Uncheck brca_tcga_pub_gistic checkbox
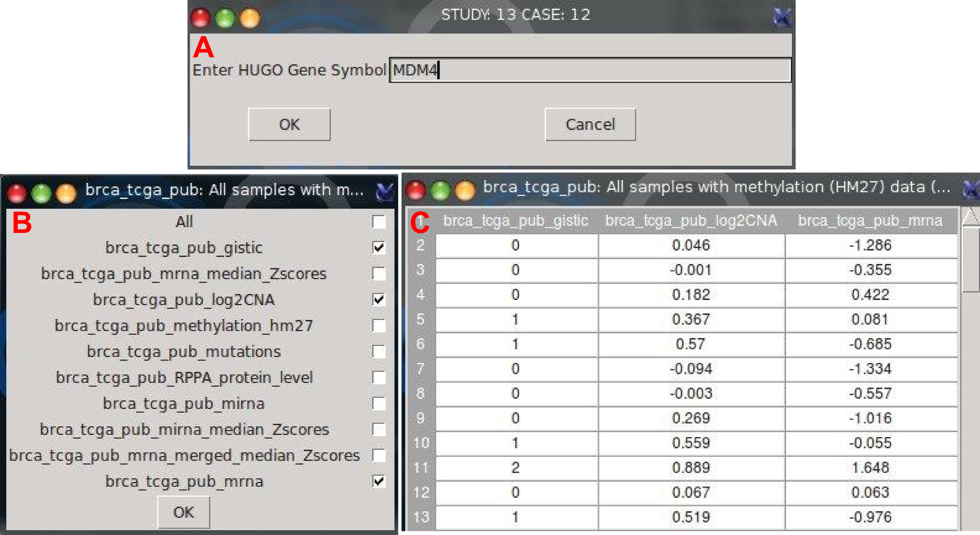Viewport: 980px width, 535px height. click(378, 248)
